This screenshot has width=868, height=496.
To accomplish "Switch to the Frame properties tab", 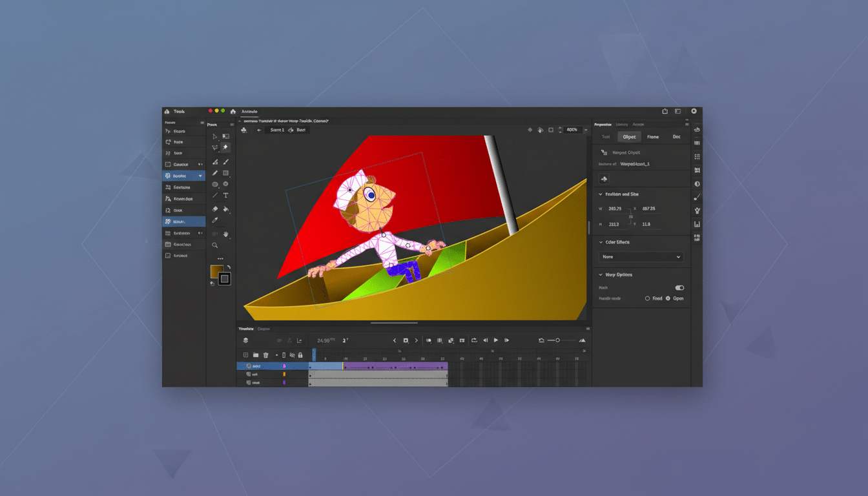I will pos(652,136).
